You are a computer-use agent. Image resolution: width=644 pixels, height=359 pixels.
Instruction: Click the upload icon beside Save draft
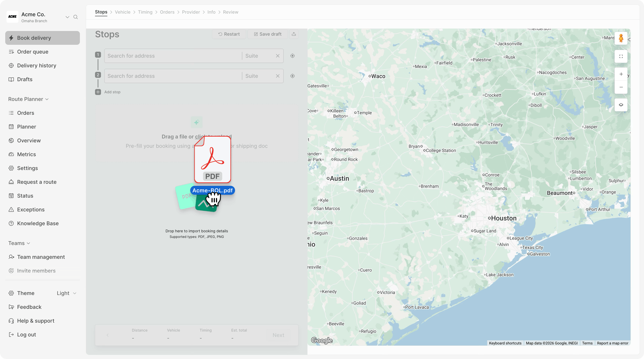(294, 34)
